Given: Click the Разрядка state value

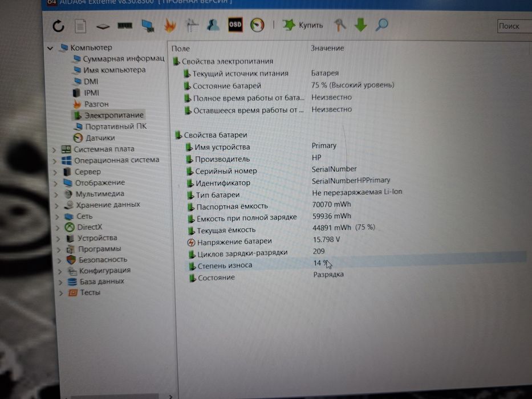Looking at the screenshot, I should [x=328, y=275].
